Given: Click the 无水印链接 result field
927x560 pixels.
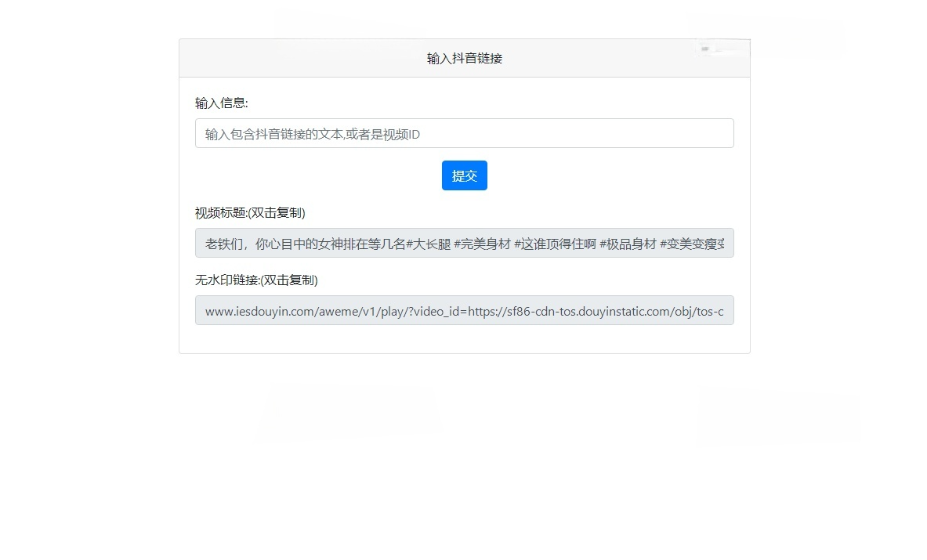Looking at the screenshot, I should (x=464, y=310).
